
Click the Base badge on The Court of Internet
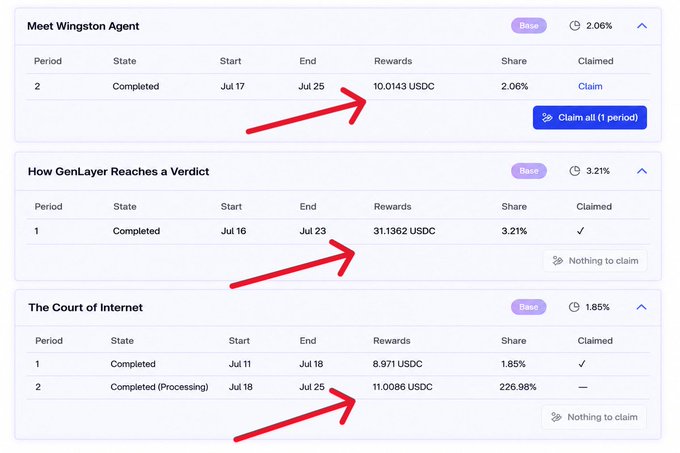(529, 307)
